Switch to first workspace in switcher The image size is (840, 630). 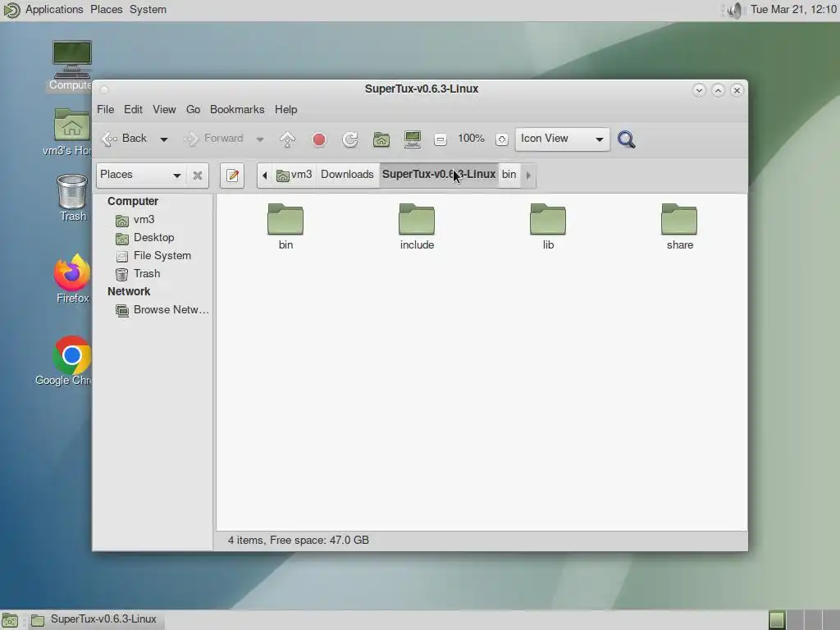pyautogui.click(x=777, y=620)
